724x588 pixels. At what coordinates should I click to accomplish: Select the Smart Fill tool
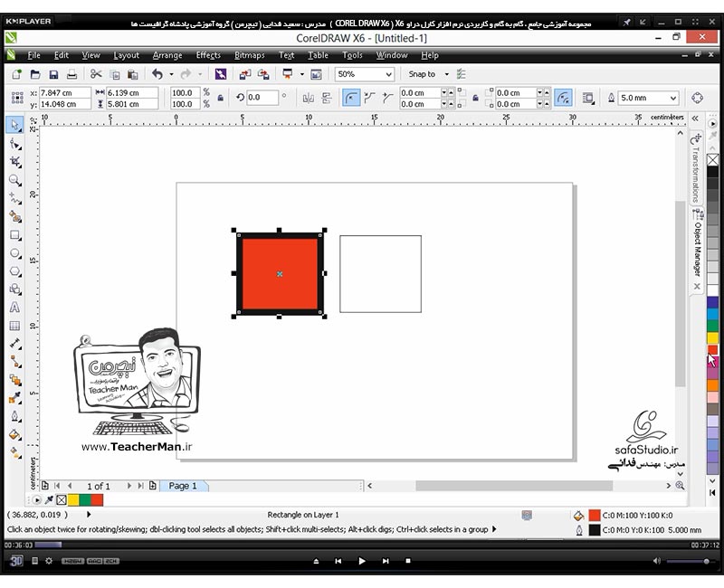[x=14, y=216]
